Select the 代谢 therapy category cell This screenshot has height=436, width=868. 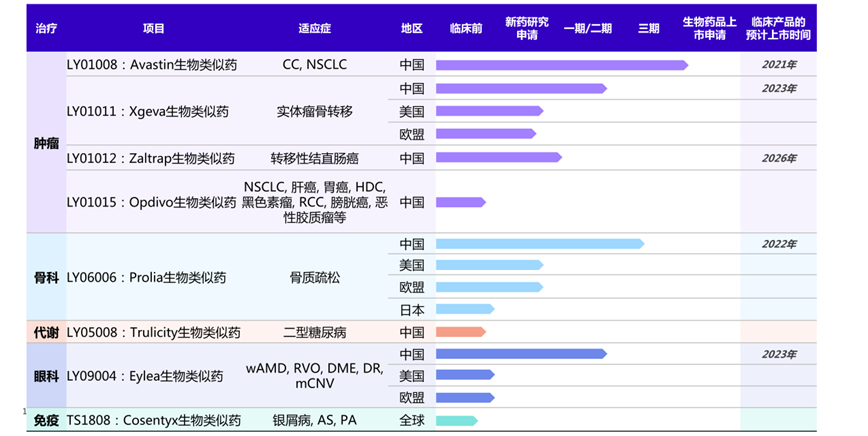click(46, 333)
